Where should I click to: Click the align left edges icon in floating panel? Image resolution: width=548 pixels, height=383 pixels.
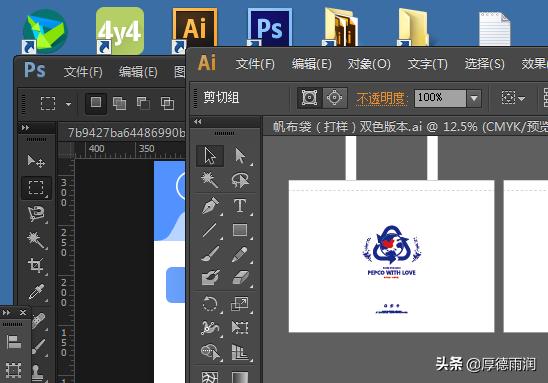[14, 342]
